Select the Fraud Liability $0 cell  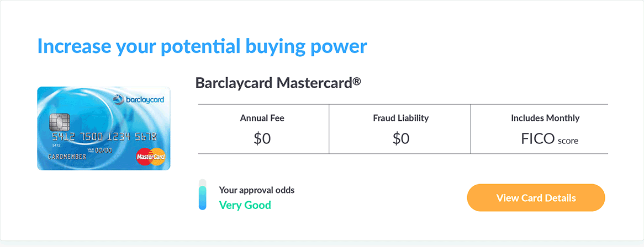coord(400,129)
